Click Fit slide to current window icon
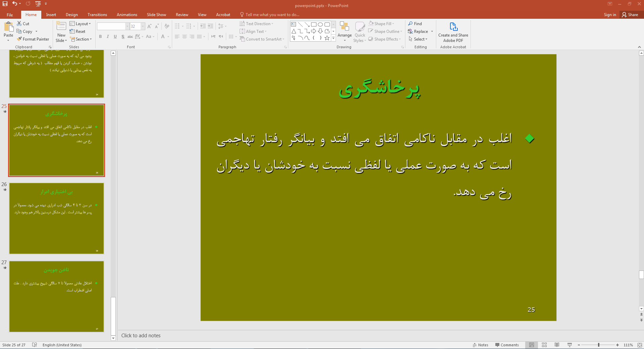Viewport: 644px width, 349px height. point(640,345)
